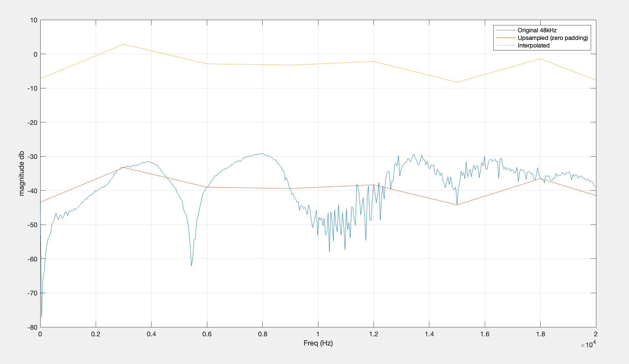The width and height of the screenshot is (629, 364).
Task: Click the x-axis tick label 1.8
Action: click(541, 334)
